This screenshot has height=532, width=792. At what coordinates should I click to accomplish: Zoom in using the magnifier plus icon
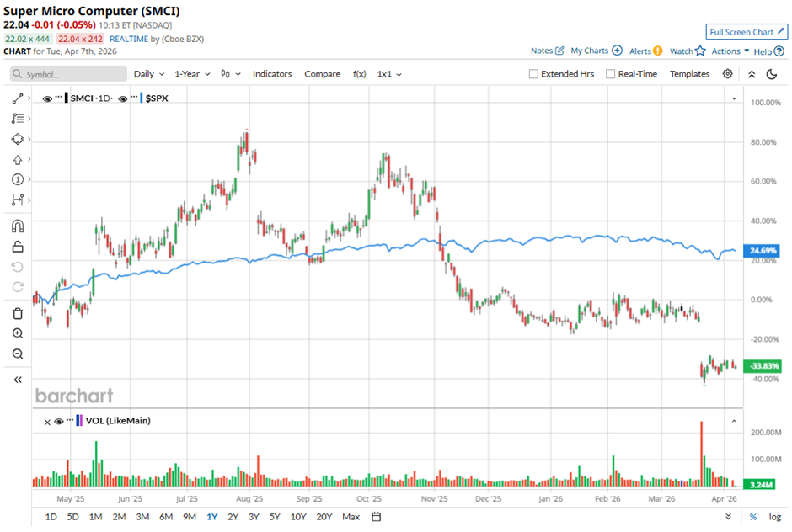tap(17, 334)
